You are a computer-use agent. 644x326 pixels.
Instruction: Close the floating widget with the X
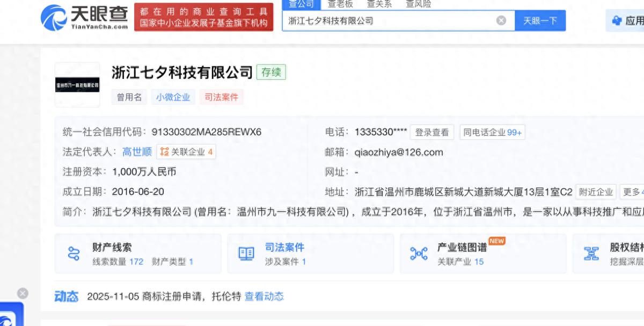point(23,293)
